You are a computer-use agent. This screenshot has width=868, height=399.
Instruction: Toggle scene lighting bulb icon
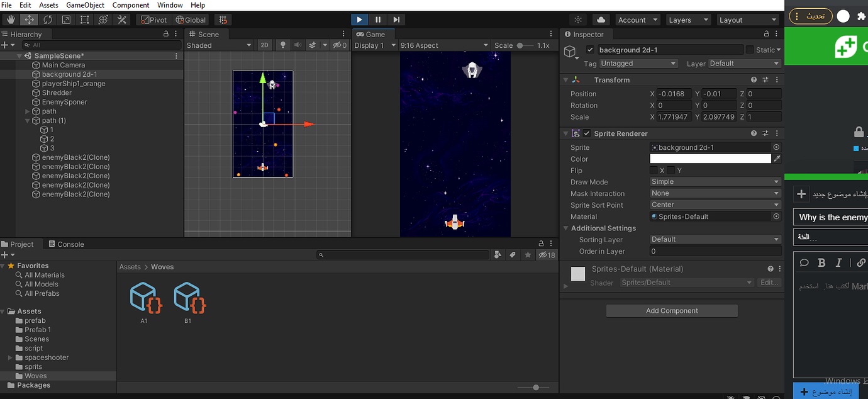coord(283,45)
